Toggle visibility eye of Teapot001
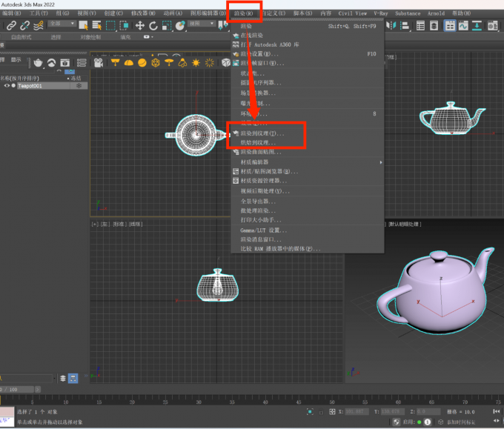This screenshot has width=504, height=429. click(7, 85)
